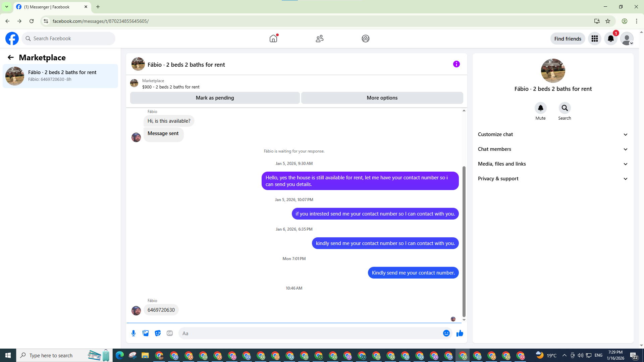
Task: Mute this conversation's notifications
Action: tap(540, 108)
